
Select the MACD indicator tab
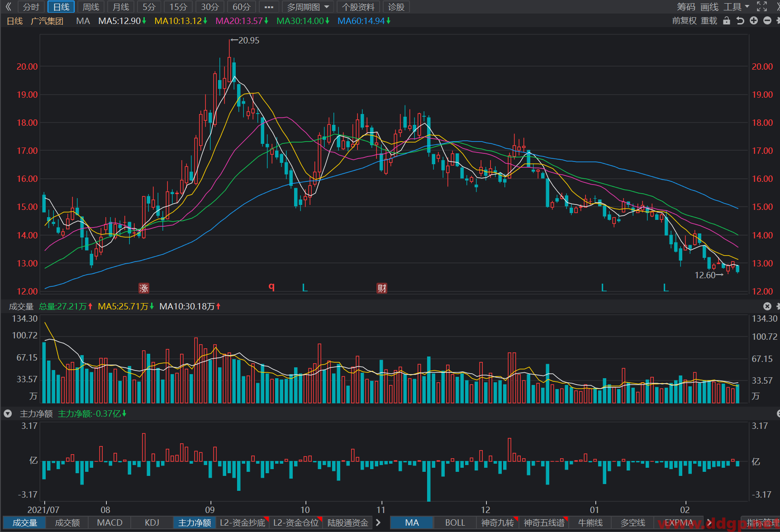(109, 522)
